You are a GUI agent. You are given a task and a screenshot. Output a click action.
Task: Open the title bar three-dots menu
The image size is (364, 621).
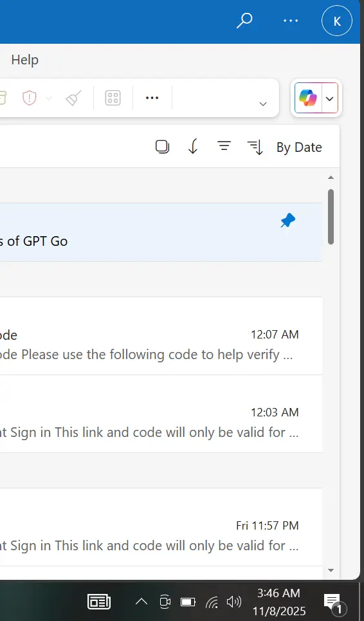point(291,21)
